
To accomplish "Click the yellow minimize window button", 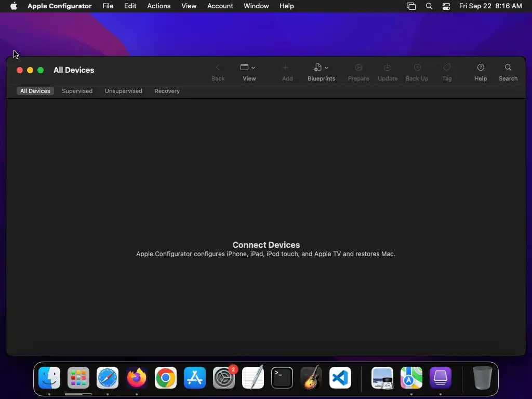I will click(x=30, y=70).
